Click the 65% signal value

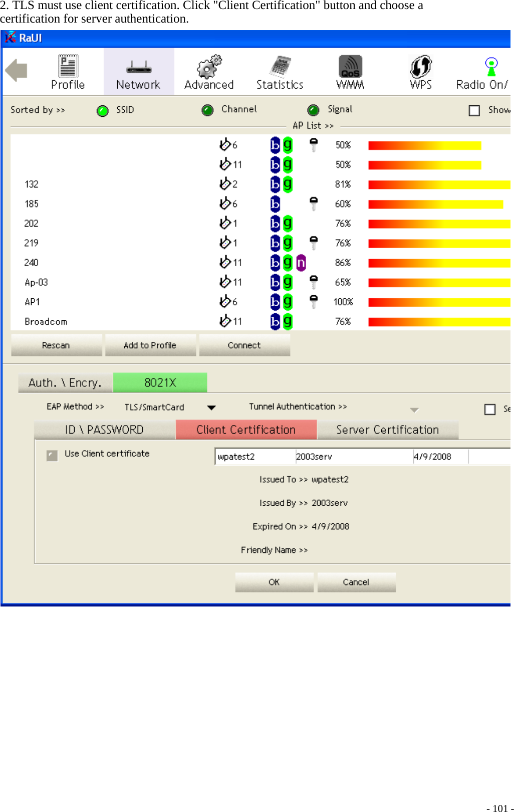[x=343, y=282]
